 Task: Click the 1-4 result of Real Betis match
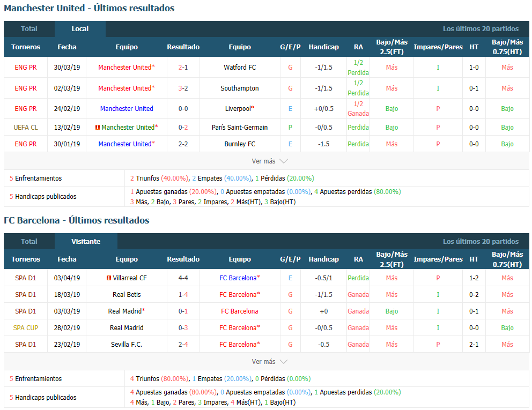183,295
